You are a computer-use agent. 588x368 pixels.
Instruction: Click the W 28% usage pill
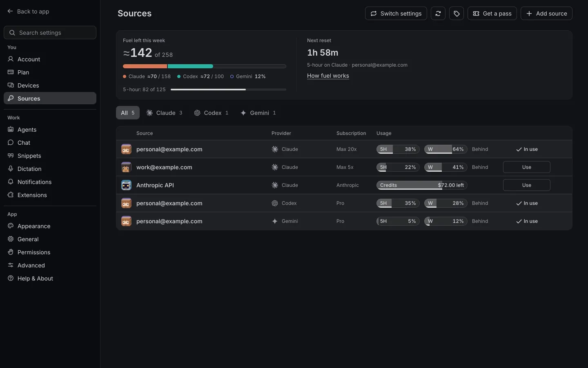click(x=446, y=203)
